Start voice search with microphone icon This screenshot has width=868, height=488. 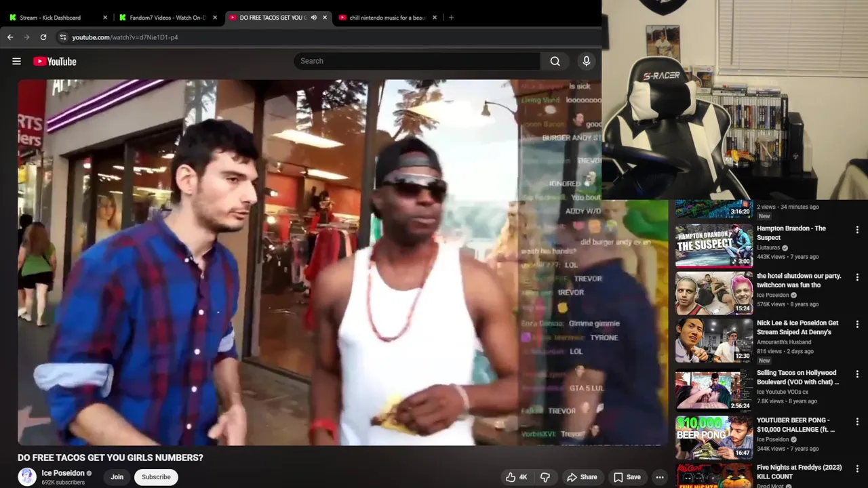click(587, 61)
